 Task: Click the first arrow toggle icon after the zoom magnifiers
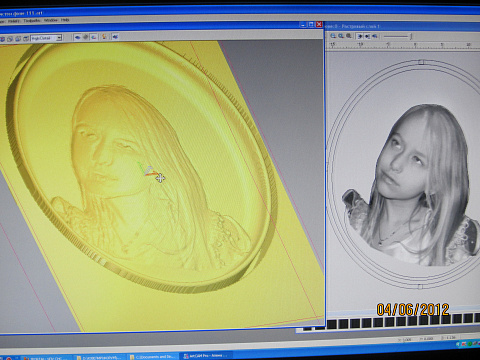pos(360,36)
